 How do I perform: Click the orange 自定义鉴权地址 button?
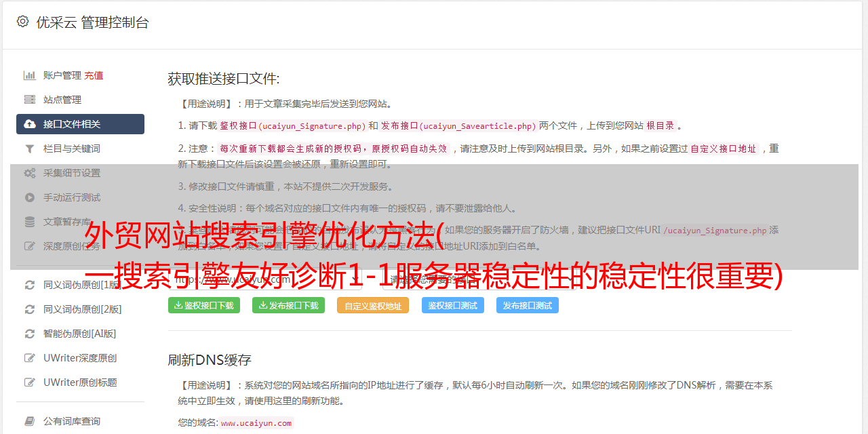[x=373, y=306]
